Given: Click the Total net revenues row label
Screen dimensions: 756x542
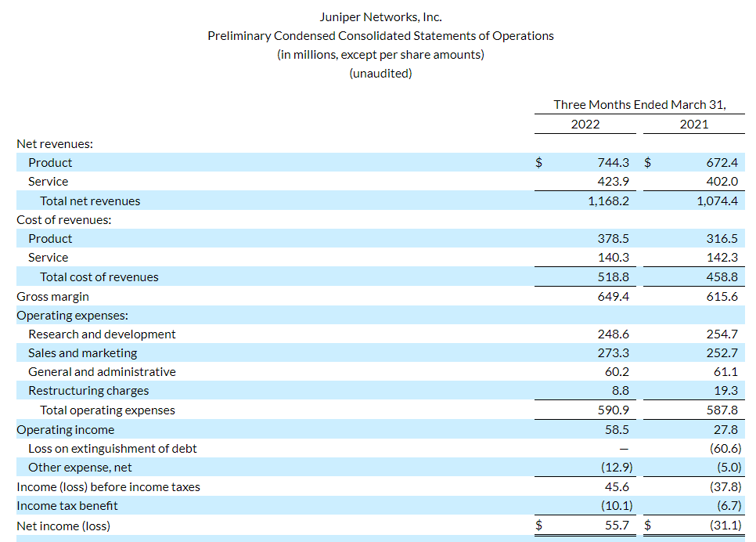Looking at the screenshot, I should pyautogui.click(x=90, y=201).
